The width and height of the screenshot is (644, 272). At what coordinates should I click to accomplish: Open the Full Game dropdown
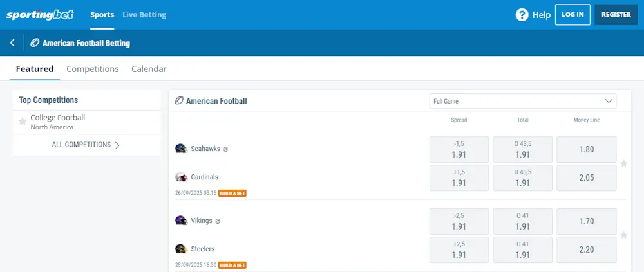523,101
